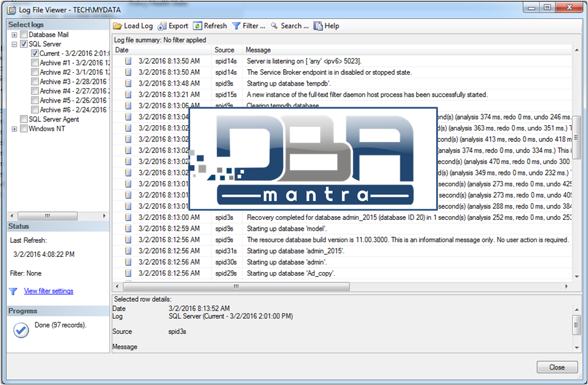This screenshot has height=385, width=588.
Task: Click the Source column header
Action: point(227,50)
